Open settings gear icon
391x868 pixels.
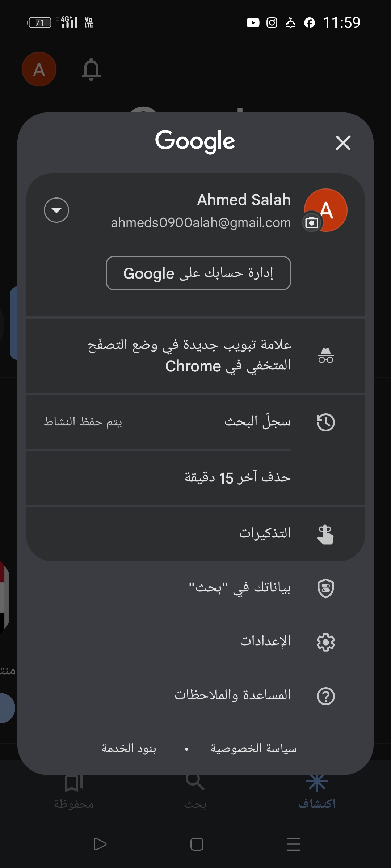tap(325, 642)
